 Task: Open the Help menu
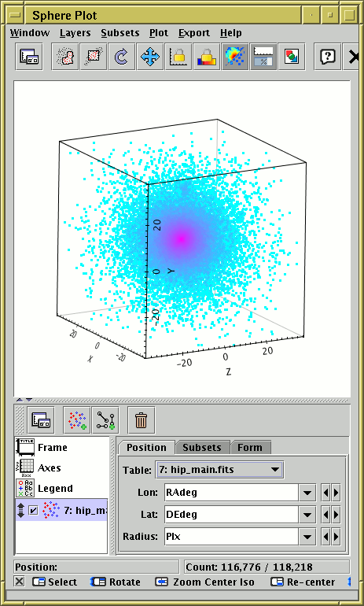(x=230, y=33)
